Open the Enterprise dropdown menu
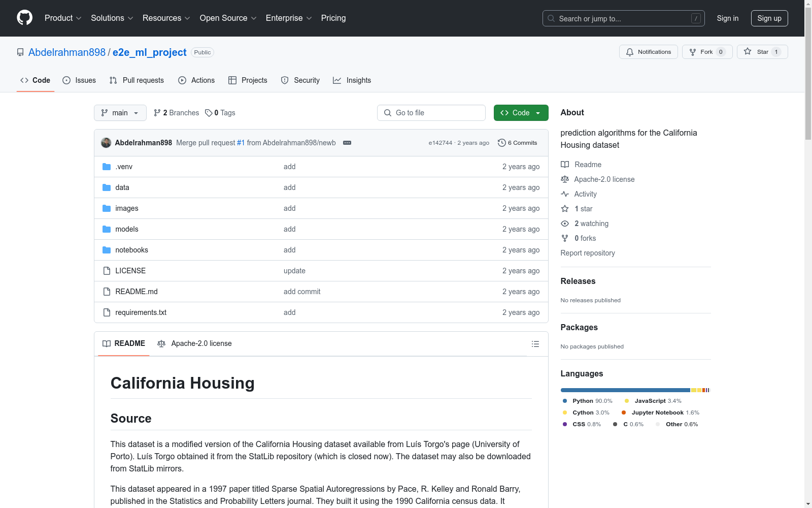Screen dimensions: 812x508 click(x=289, y=18)
